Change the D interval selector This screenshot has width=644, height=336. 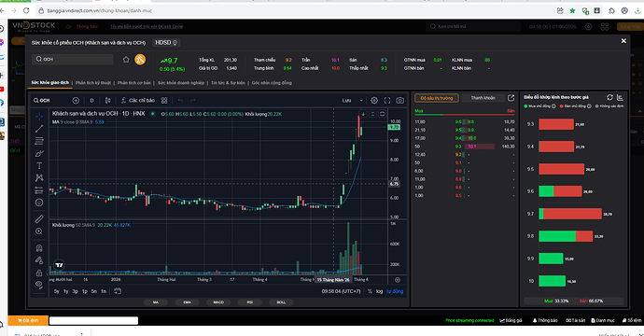[91, 100]
